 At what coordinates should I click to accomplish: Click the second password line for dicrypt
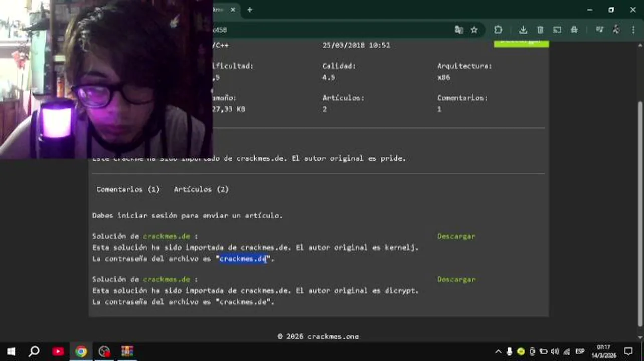[183, 302]
